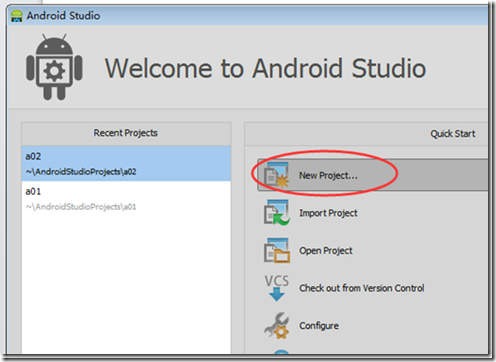Open the Configure option
This screenshot has height=362, width=496.
click(319, 326)
